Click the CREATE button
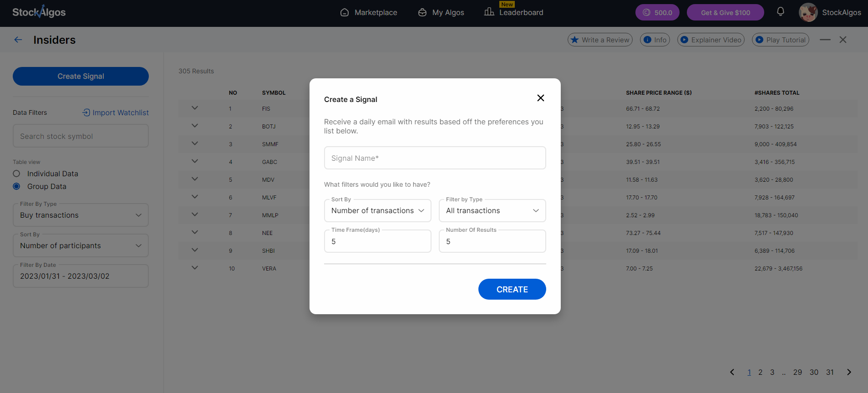 click(512, 289)
